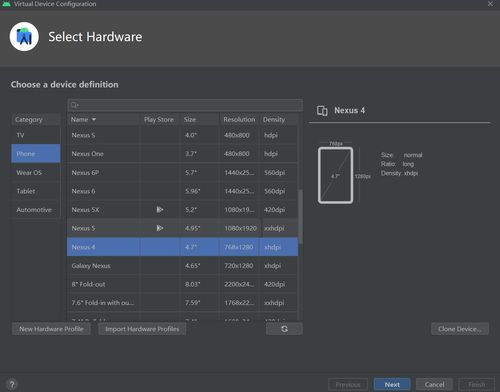Screen dimensions: 500x392
Task: Click the device icon beside Nexus 4 title
Action: click(322, 110)
